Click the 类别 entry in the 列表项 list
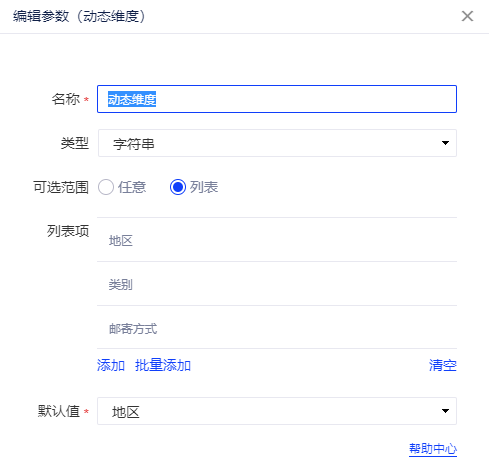Screen dimensions: 489x466 (x=277, y=284)
